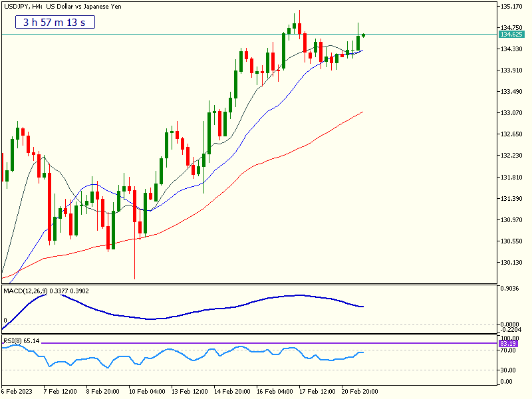The image size is (532, 399).
Task: Click the 30.00 RSI scale label
Action: pos(508,370)
